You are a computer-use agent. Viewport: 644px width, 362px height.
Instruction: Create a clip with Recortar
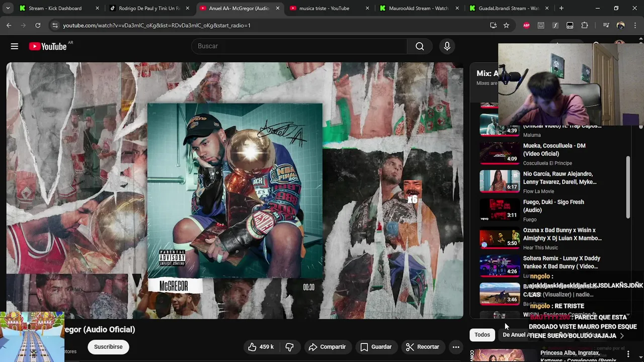[x=423, y=347]
